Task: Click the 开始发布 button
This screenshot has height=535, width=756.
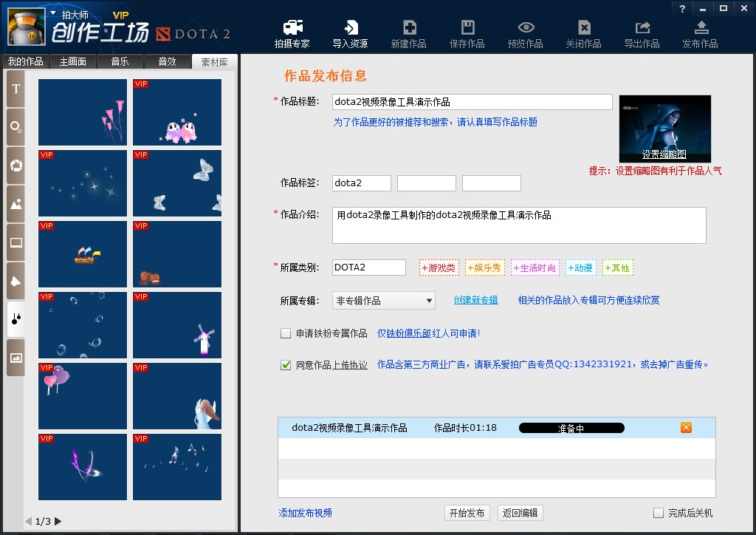Action: coord(467,513)
